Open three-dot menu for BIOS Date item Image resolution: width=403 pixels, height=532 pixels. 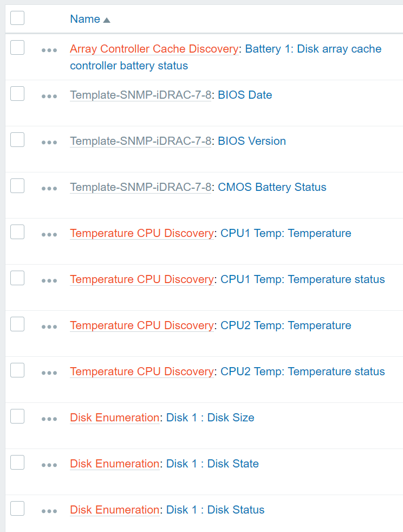pyautogui.click(x=49, y=96)
